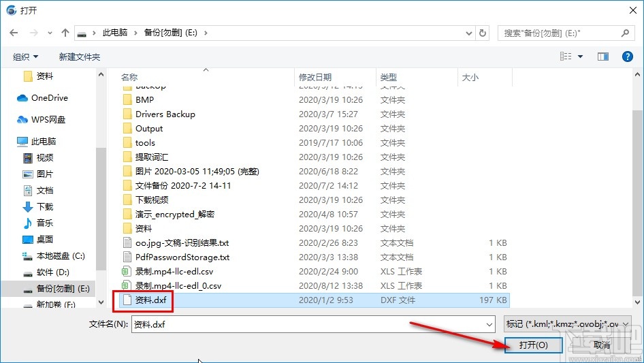Open more view options dropdown
The height and width of the screenshot is (363, 644).
(580, 57)
